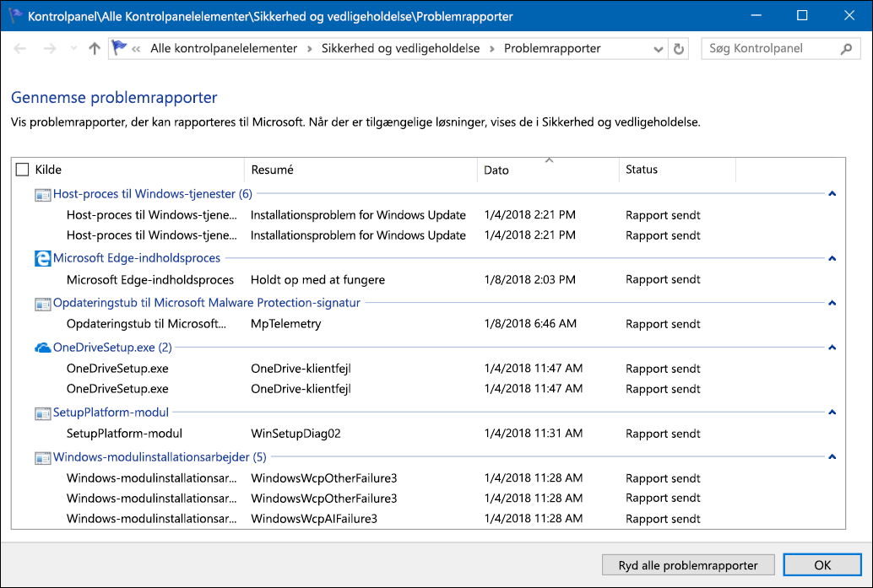Click the OK button
This screenshot has height=588, width=873.
(822, 565)
